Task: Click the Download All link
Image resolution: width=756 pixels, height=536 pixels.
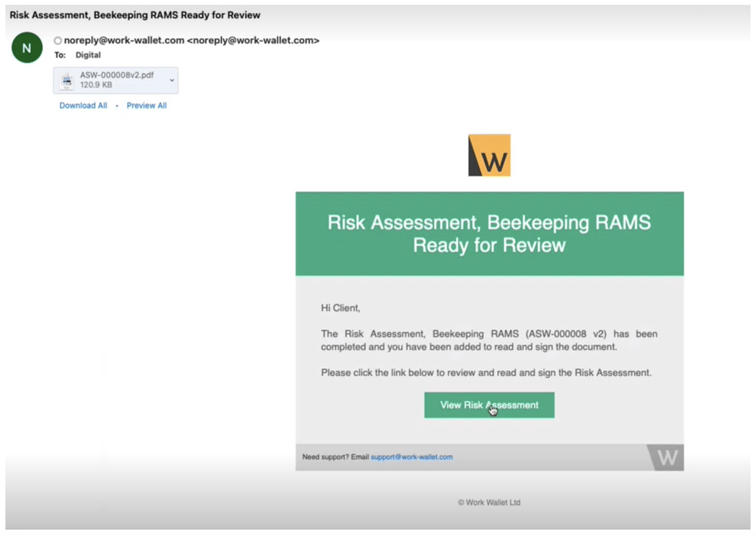Action: [x=82, y=105]
